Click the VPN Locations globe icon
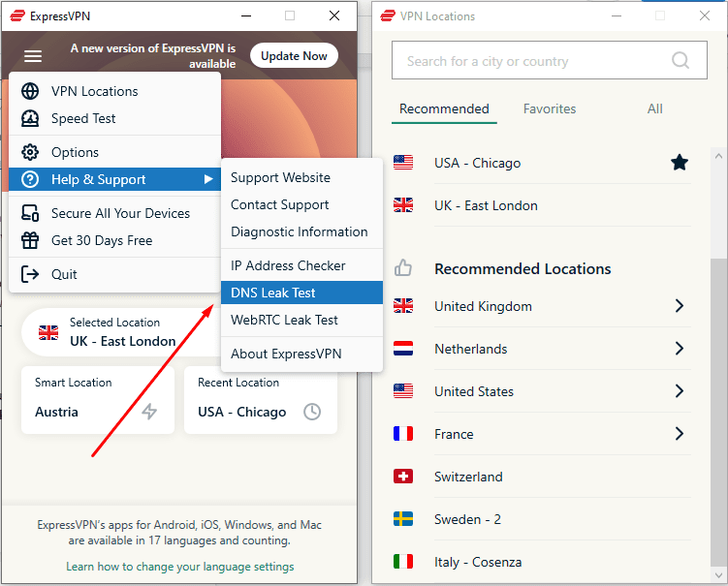728x586 pixels. click(30, 91)
